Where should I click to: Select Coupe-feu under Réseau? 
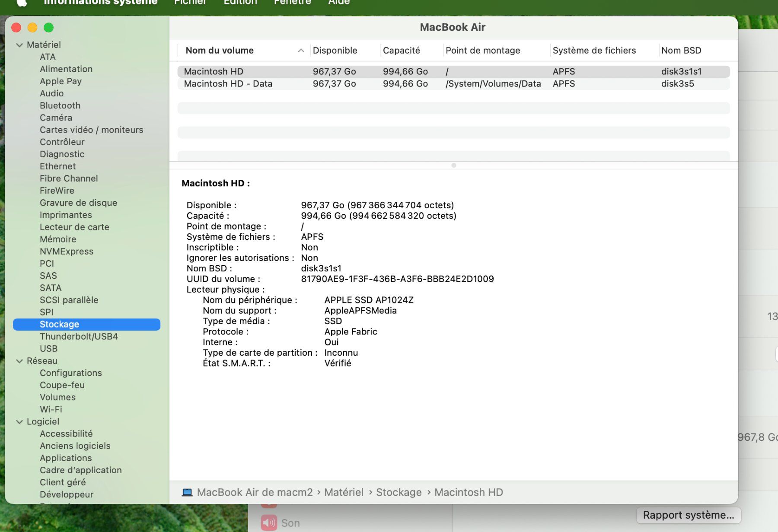pyautogui.click(x=62, y=385)
